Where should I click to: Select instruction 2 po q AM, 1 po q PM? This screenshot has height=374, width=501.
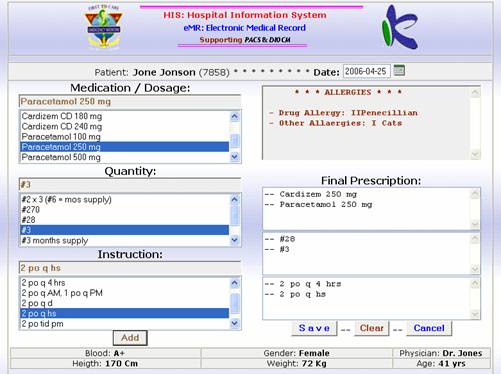point(125,293)
